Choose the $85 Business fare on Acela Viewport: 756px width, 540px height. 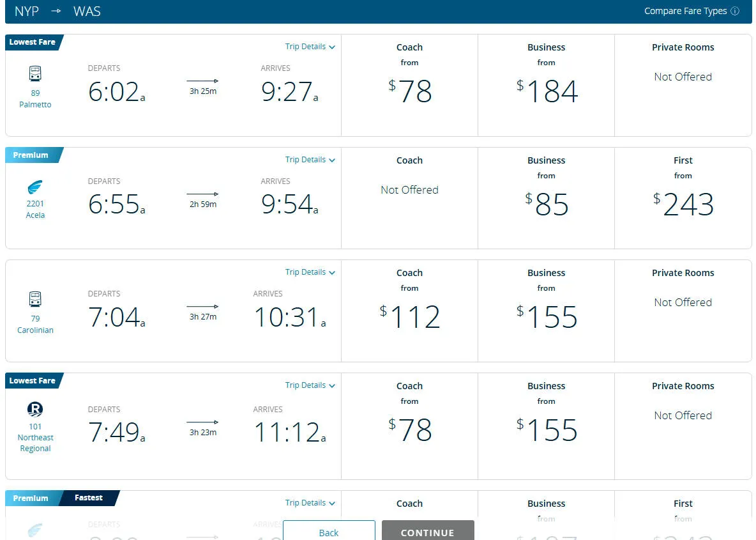tap(547, 204)
